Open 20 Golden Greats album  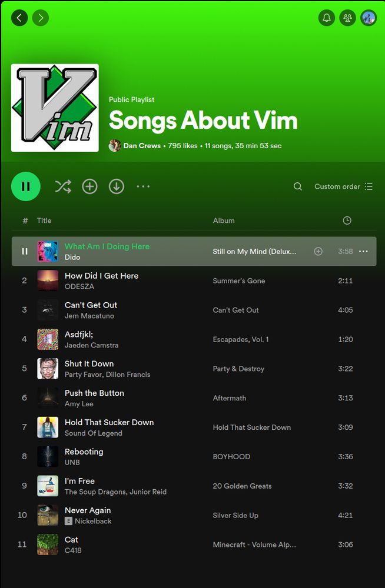[x=242, y=486]
